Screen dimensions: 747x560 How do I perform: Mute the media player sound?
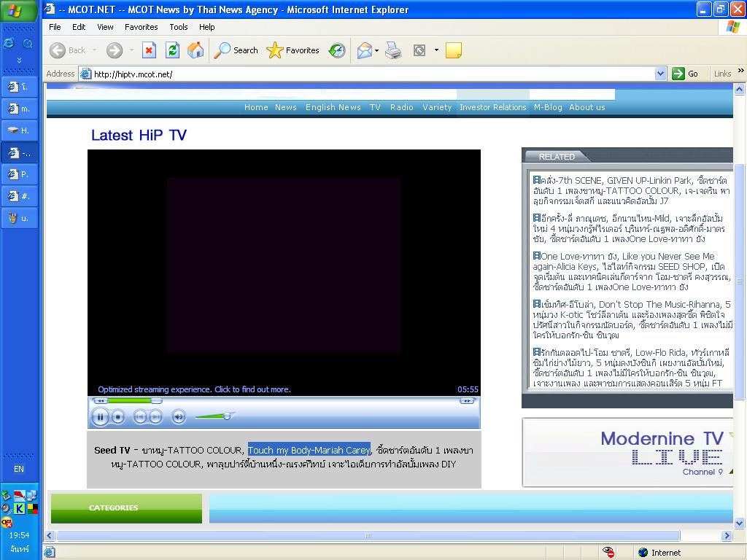point(178,417)
